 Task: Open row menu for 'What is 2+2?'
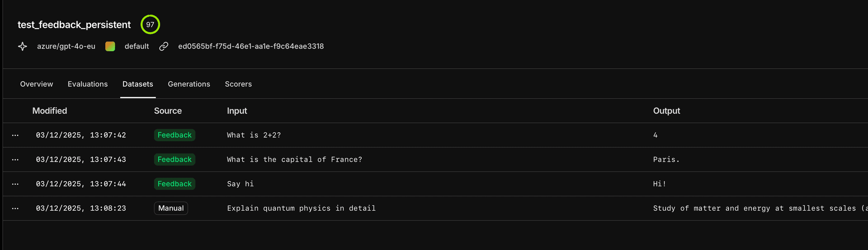[15, 135]
